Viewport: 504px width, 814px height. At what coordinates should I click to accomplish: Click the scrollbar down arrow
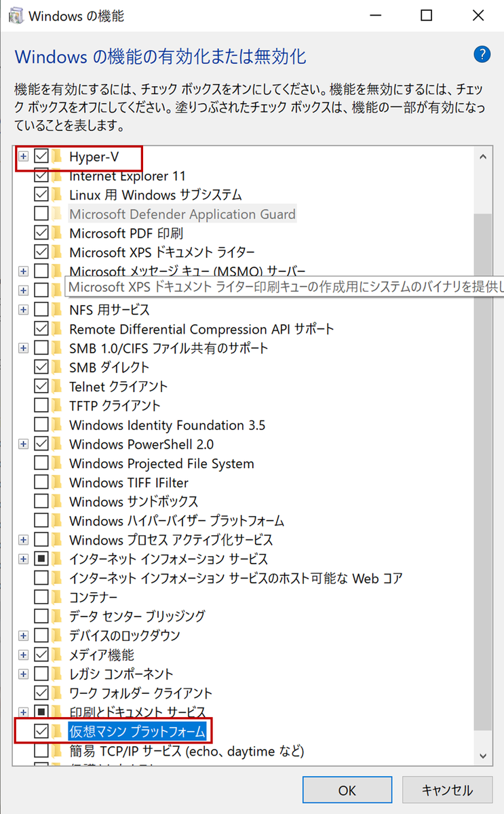tap(482, 755)
